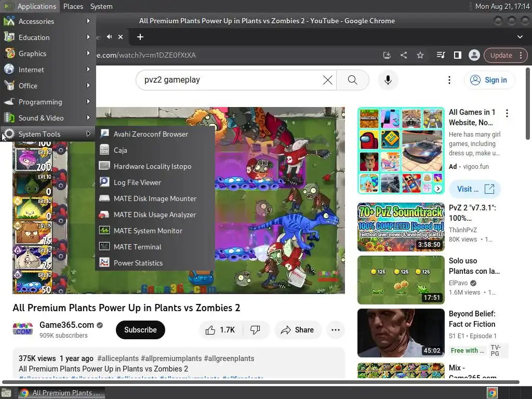The height and width of the screenshot is (399, 532).
Task: Click the Sound & Video icon
Action: (9, 118)
